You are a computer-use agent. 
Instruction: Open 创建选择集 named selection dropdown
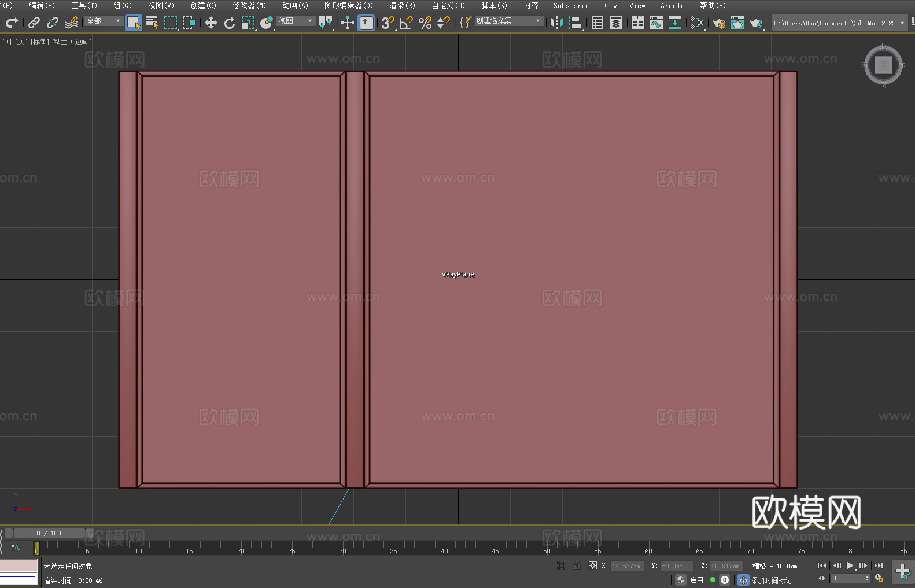coord(509,21)
